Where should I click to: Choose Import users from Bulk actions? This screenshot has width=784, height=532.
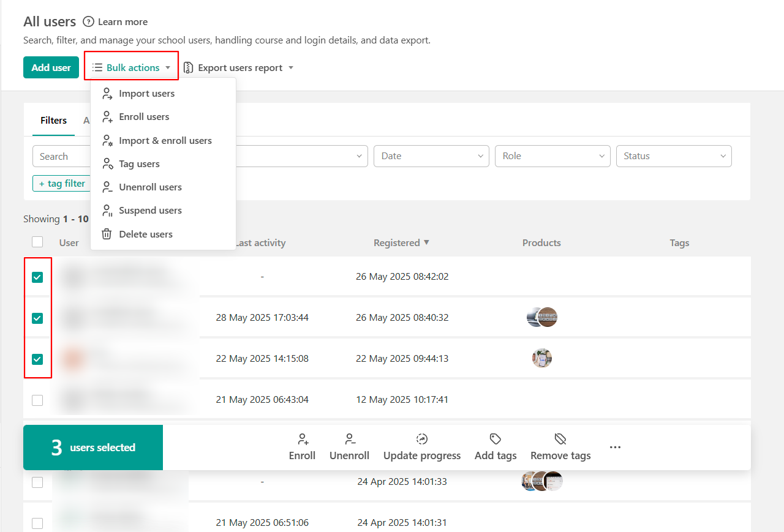click(163, 94)
